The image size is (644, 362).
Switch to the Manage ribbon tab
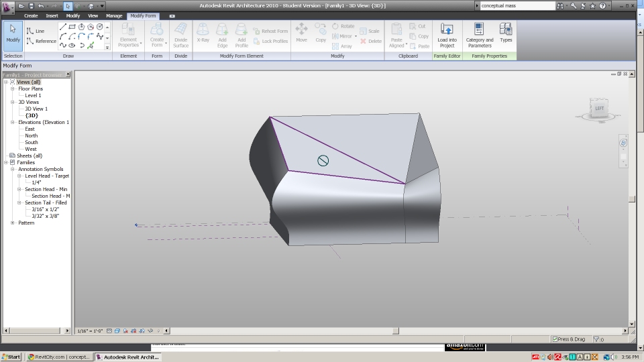pyautogui.click(x=113, y=15)
